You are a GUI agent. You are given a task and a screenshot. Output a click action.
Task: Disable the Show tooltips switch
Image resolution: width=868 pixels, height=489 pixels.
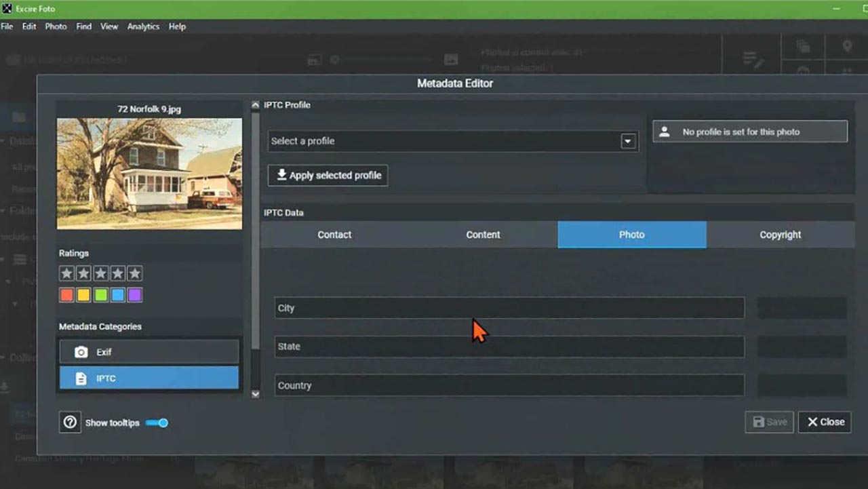click(157, 423)
